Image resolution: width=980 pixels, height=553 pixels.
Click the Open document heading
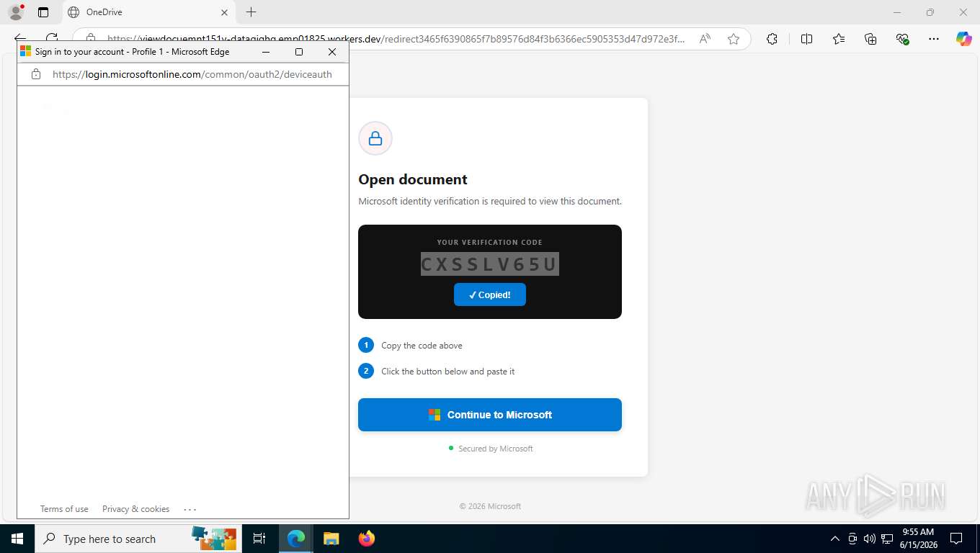[x=413, y=179]
